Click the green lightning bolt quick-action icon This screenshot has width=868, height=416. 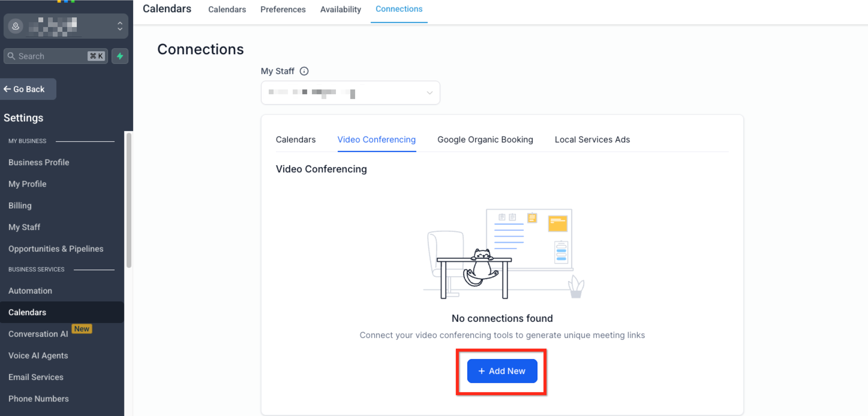coord(120,56)
